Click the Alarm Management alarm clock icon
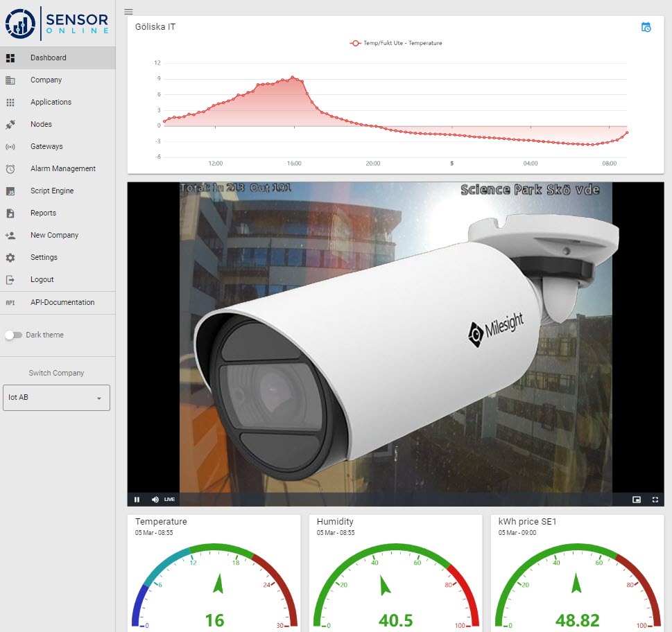The image size is (672, 632). click(x=10, y=168)
